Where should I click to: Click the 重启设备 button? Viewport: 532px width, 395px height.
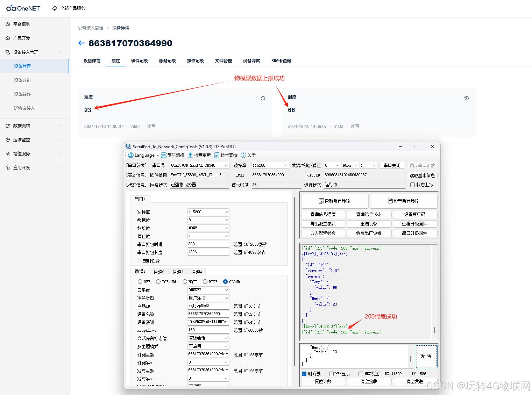click(369, 224)
